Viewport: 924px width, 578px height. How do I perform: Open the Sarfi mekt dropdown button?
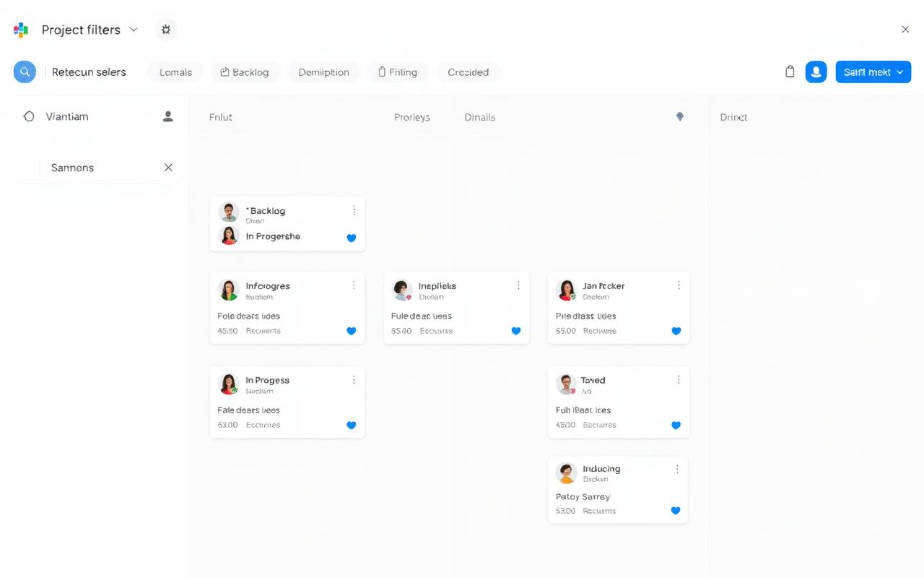(873, 72)
